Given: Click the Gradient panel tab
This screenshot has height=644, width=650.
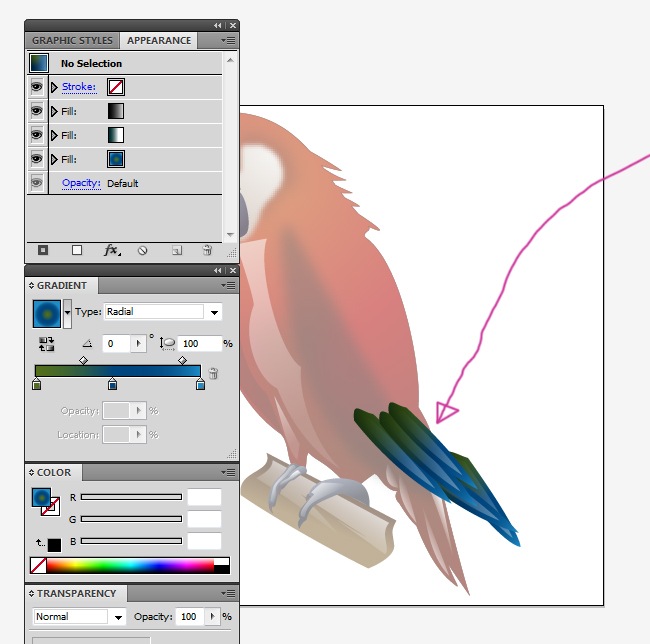Looking at the screenshot, I should 62,286.
